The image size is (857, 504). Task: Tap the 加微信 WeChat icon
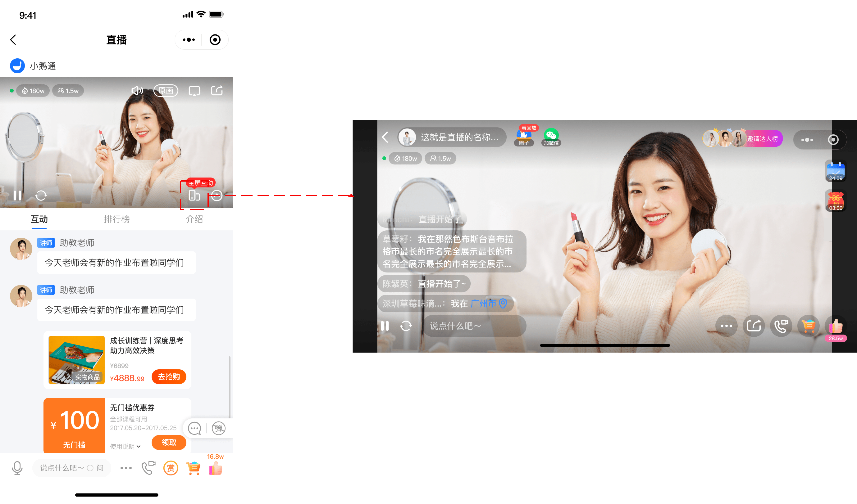(x=551, y=137)
